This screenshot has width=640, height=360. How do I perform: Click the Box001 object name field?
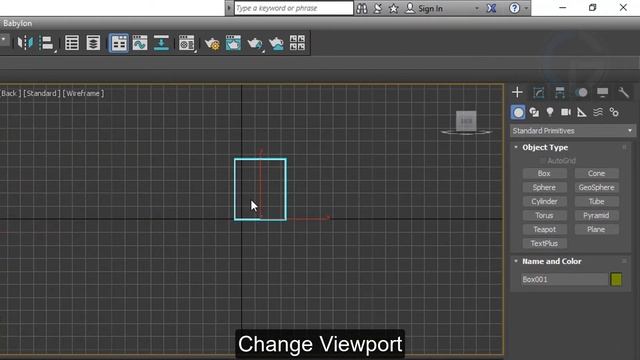coord(564,279)
